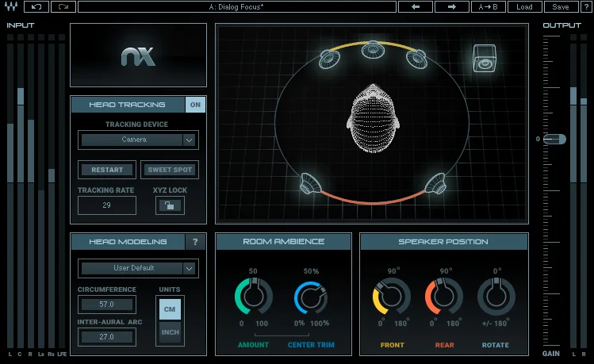Click the Save preset menu
This screenshot has width=594, height=364.
(x=561, y=7)
